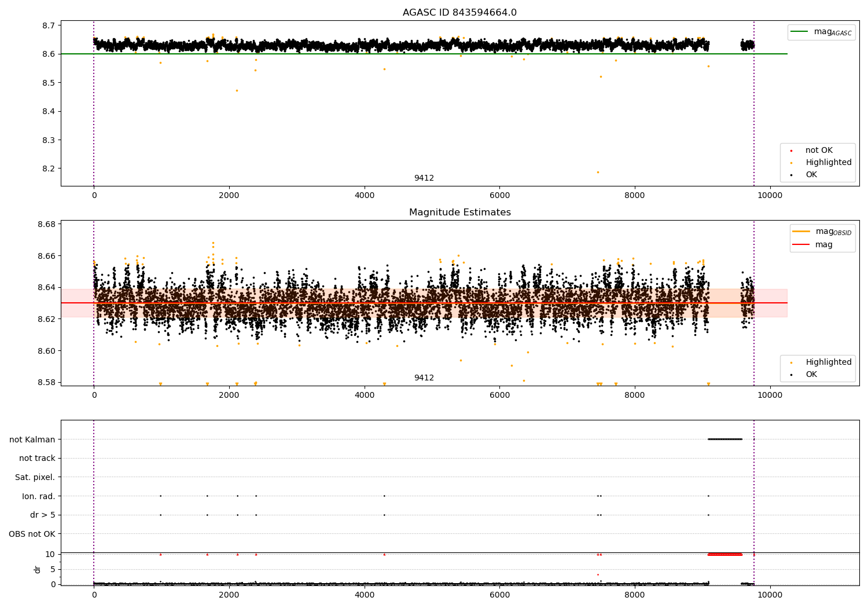Click the red dr=10 marker band near 9300
This screenshot has width=868, height=608.
725,554
